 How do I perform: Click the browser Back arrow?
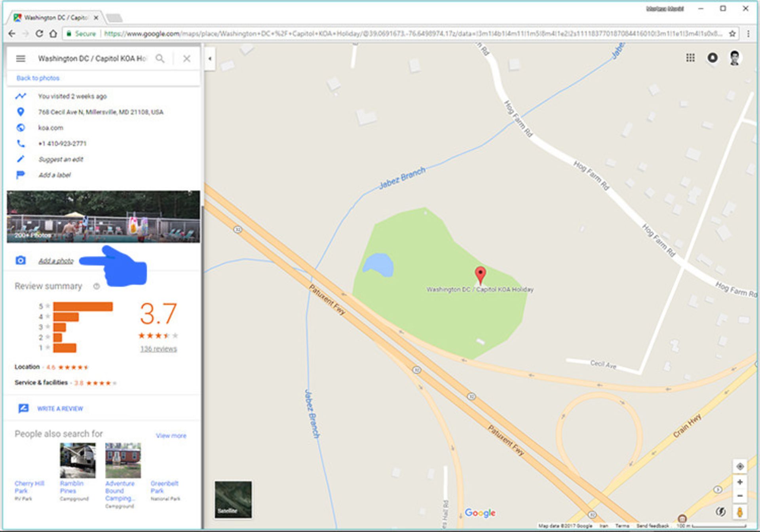(x=12, y=34)
